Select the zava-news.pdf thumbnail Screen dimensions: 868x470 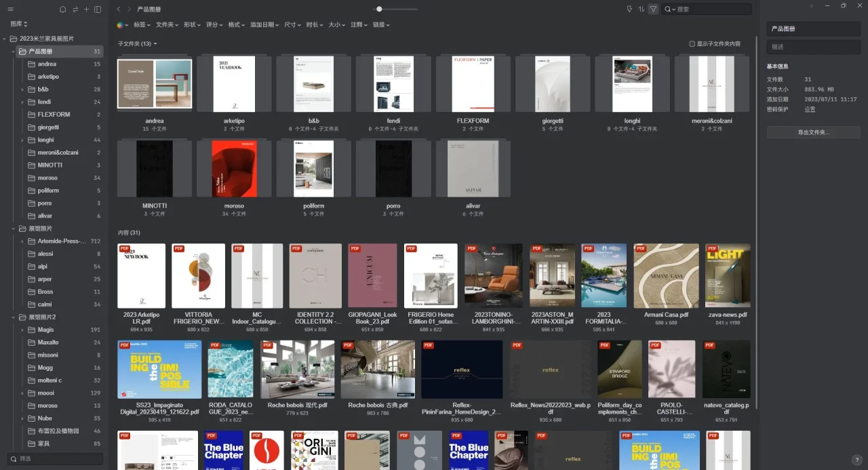coord(728,276)
